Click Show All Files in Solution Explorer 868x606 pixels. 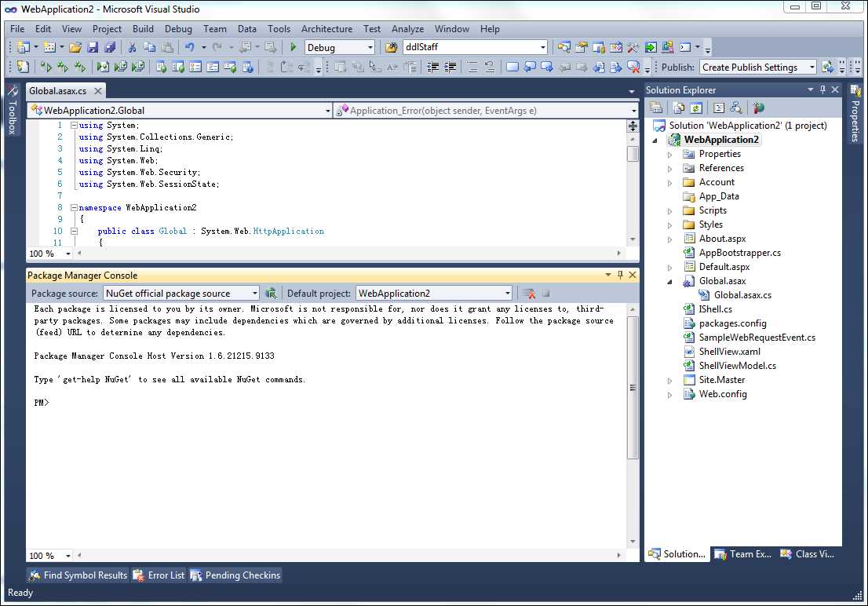tap(679, 108)
